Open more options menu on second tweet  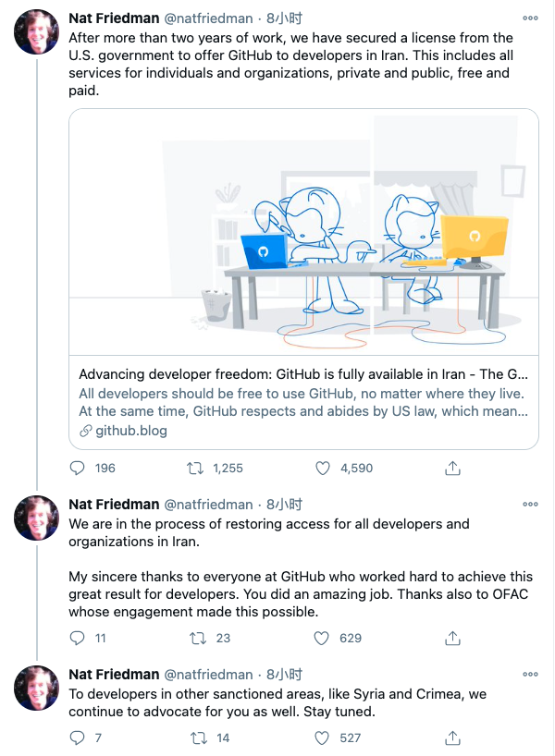pos(530,504)
